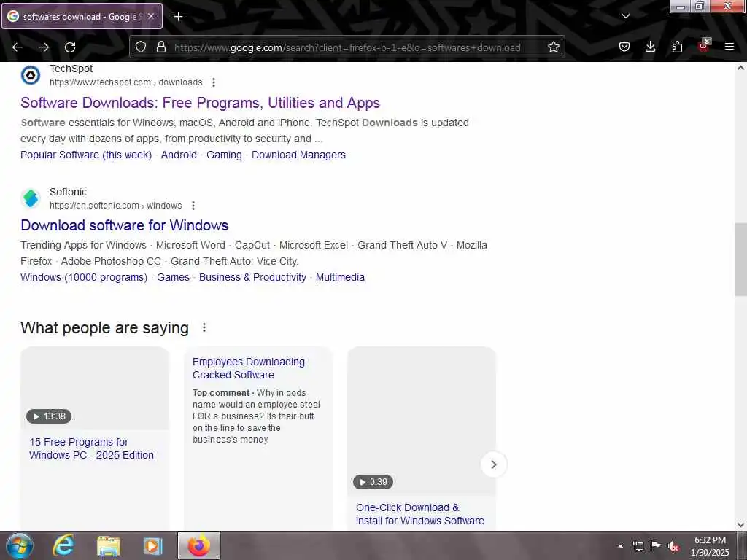Screen dimensions: 747x560
Task: Open the Gaming sitelink
Action: (224, 155)
